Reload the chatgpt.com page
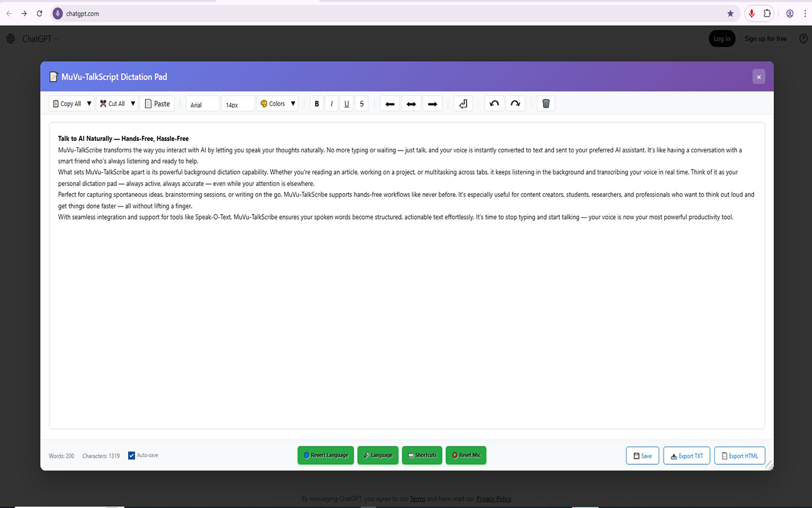The height and width of the screenshot is (508, 812). [x=39, y=13]
